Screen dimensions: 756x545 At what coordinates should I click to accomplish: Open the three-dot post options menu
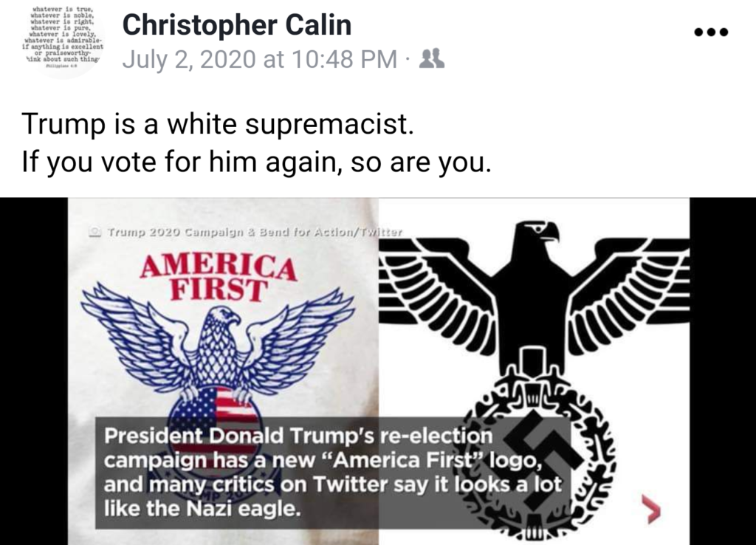coord(711,32)
